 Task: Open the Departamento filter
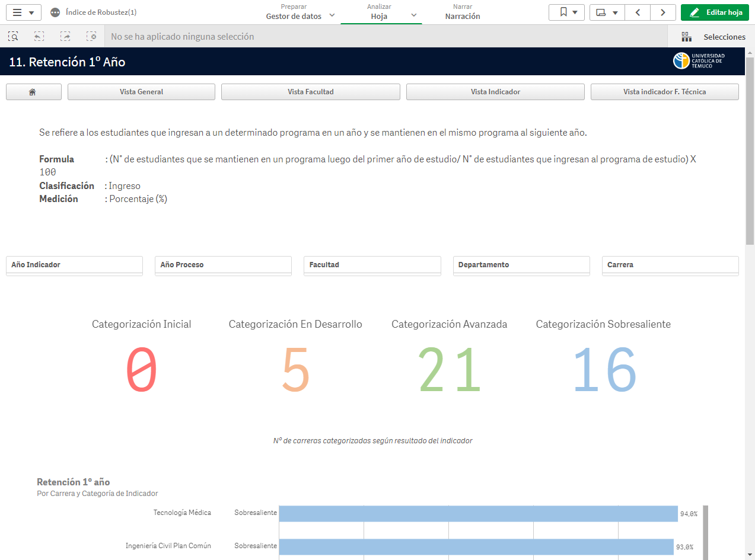[x=521, y=265]
